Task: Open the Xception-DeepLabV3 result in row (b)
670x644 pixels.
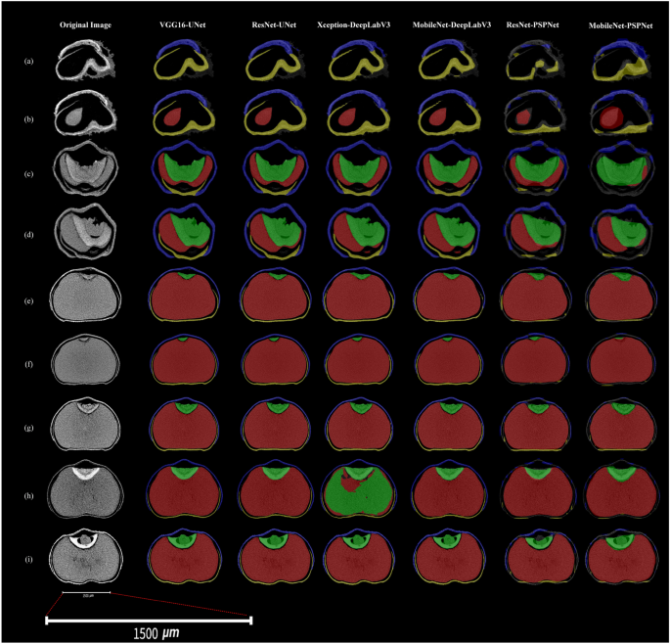Action: click(x=359, y=114)
